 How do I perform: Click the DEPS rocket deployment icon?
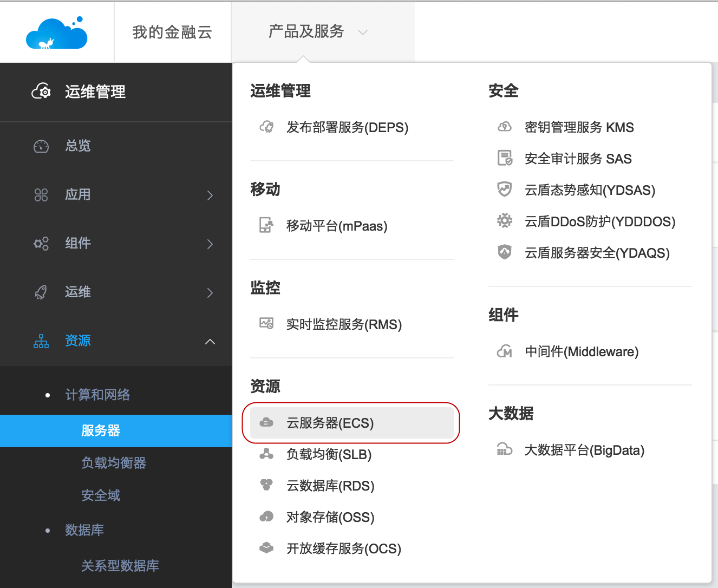point(266,127)
